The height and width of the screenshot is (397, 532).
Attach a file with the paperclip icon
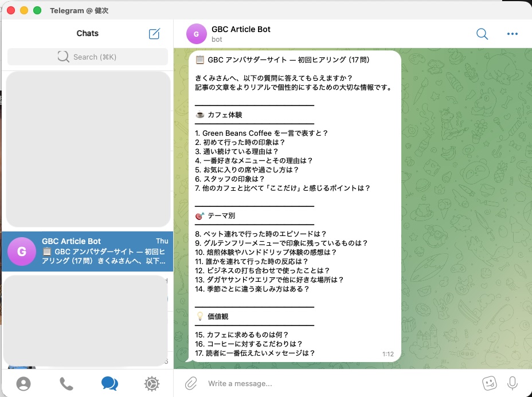click(x=190, y=383)
